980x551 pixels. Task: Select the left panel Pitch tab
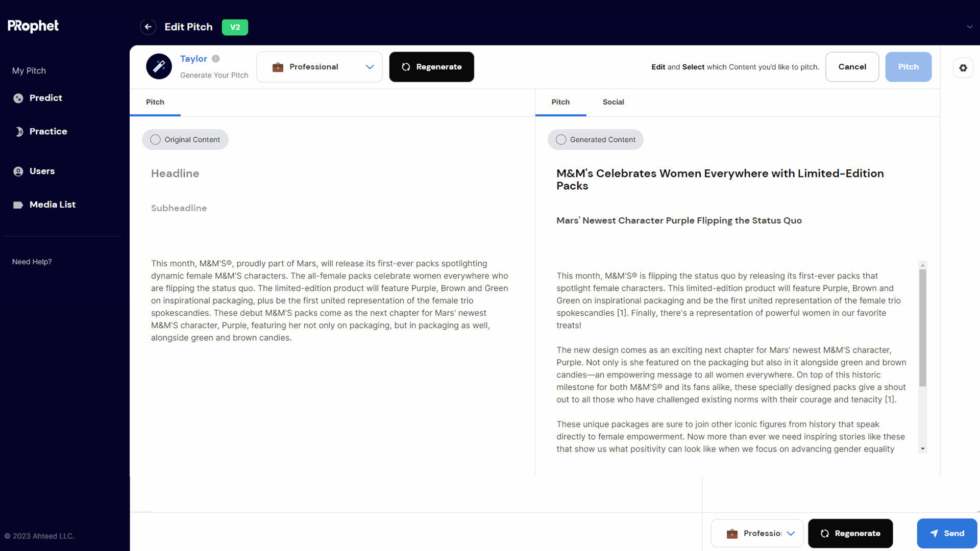[x=155, y=102]
